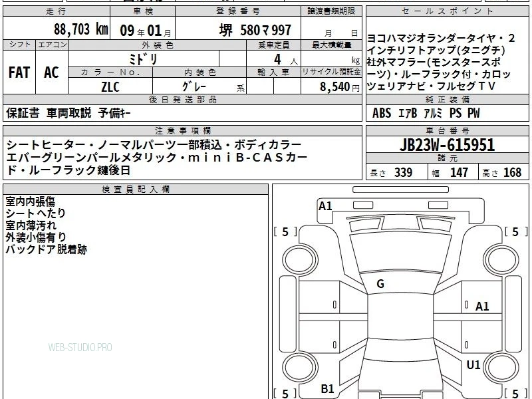Click the 諸元 header
The width and height of the screenshot is (532, 399).
pos(447,158)
